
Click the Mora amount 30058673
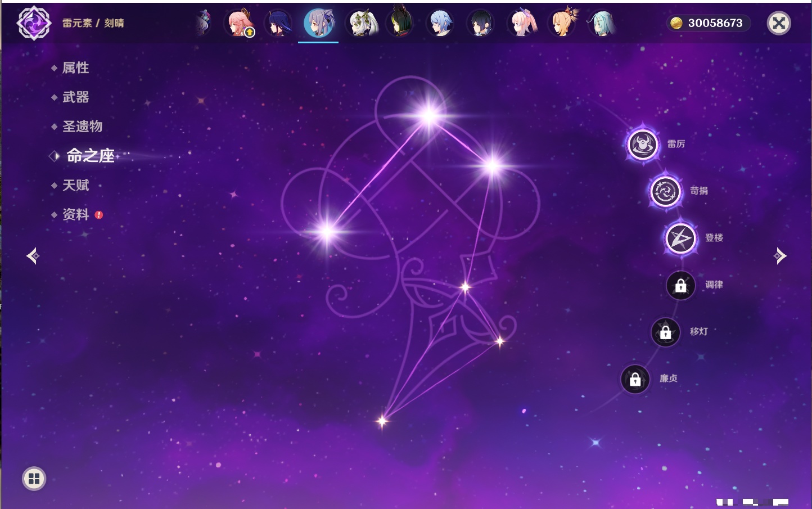(715, 23)
